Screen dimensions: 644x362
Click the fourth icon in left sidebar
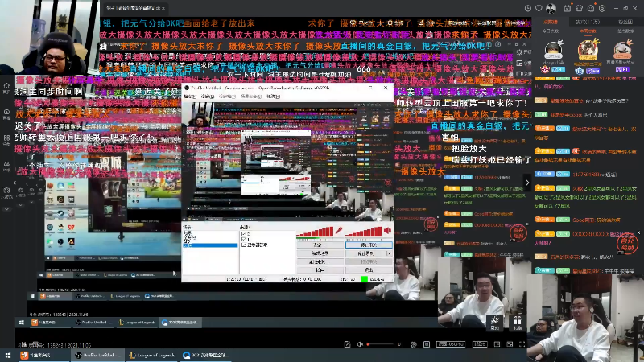coord(6,166)
